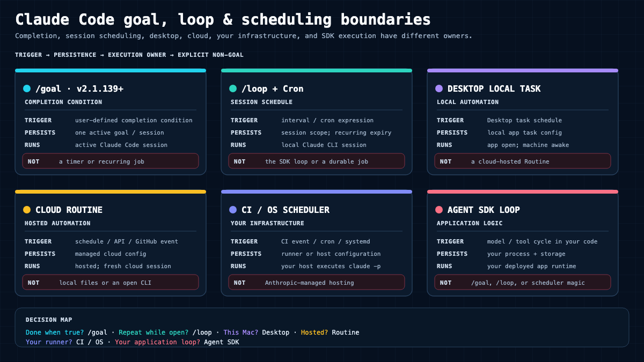
Task: Click the teal dot beside /loop + Cron
Action: click(x=233, y=88)
